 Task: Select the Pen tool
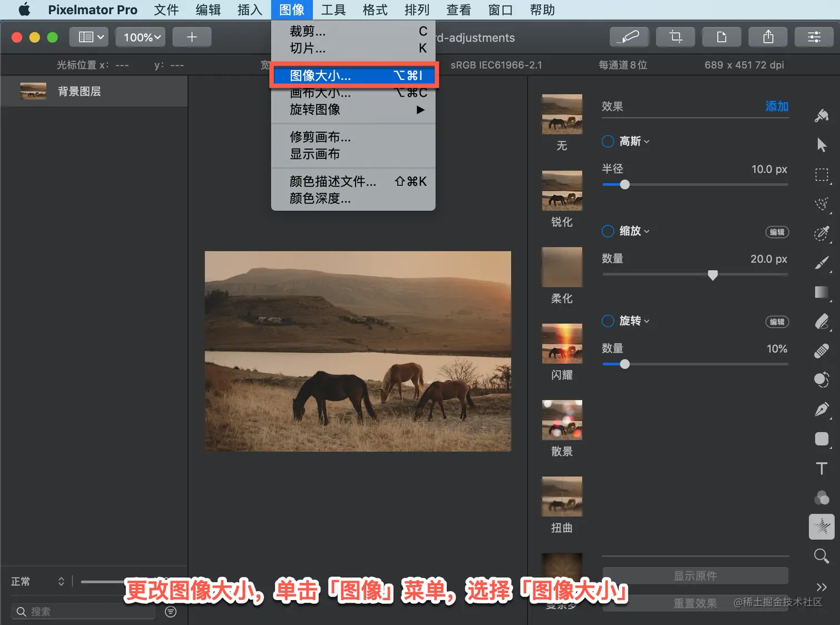pyautogui.click(x=822, y=409)
